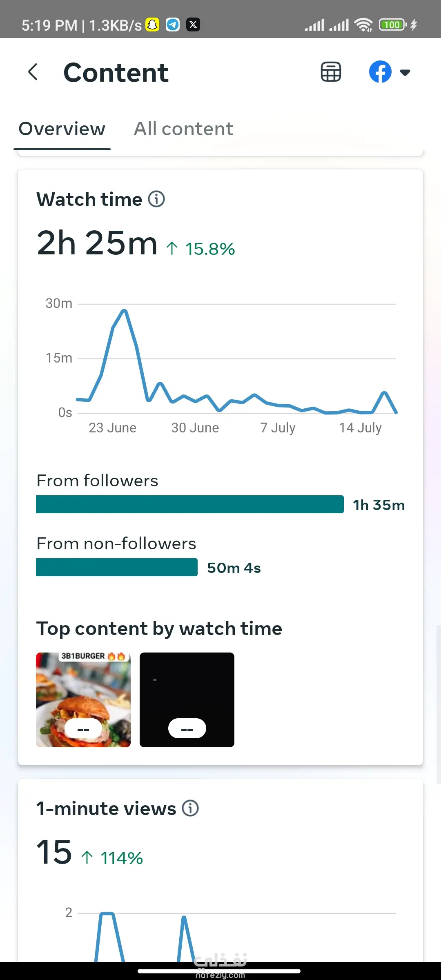Open the table/calendar grid icon
441x980 pixels.
[x=331, y=72]
